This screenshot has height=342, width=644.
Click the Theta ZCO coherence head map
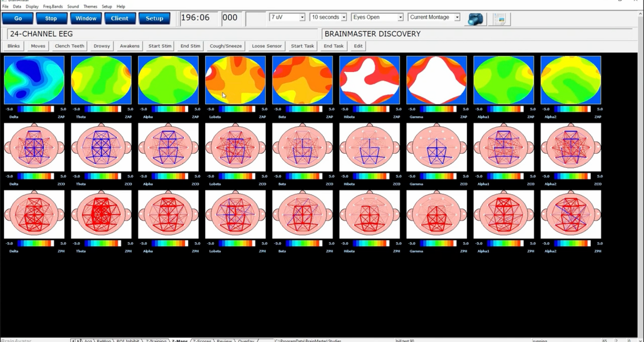101,147
